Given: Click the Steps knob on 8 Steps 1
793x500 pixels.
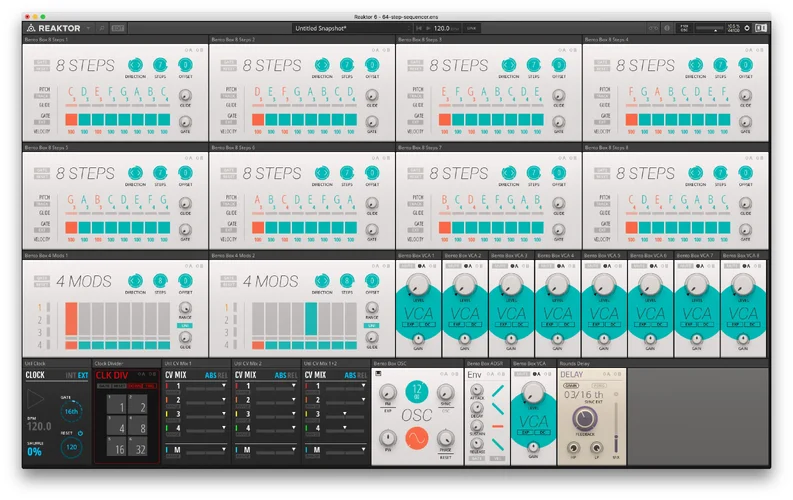Looking at the screenshot, I should pos(160,65).
